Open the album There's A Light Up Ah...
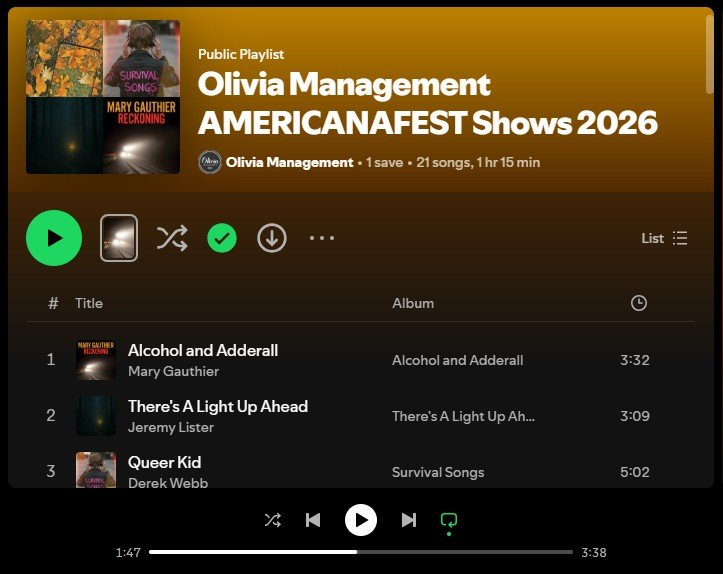The image size is (723, 574). point(463,416)
